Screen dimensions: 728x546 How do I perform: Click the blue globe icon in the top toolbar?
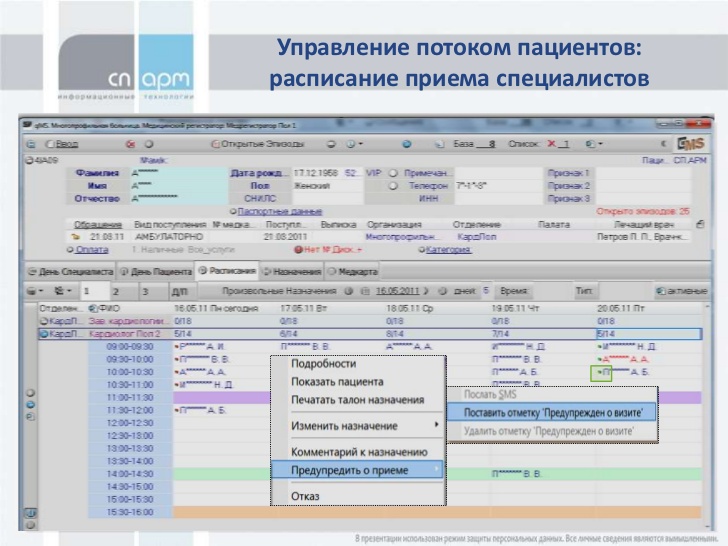coord(407,144)
